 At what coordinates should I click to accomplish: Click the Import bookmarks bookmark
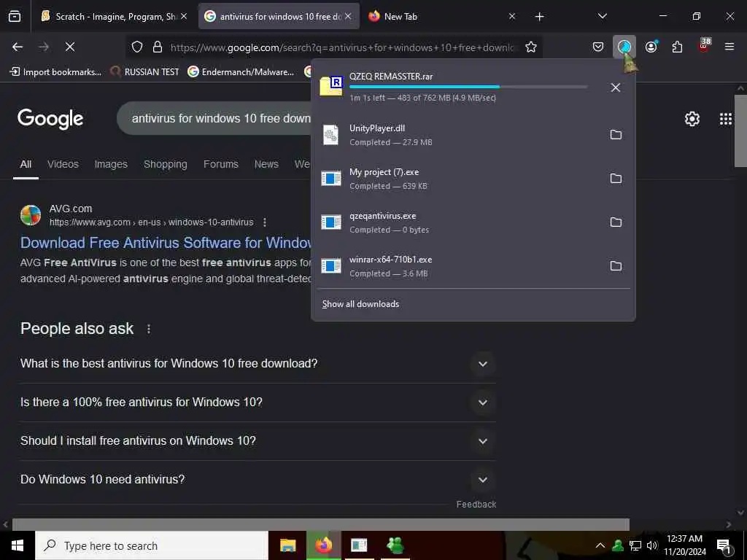click(x=55, y=72)
